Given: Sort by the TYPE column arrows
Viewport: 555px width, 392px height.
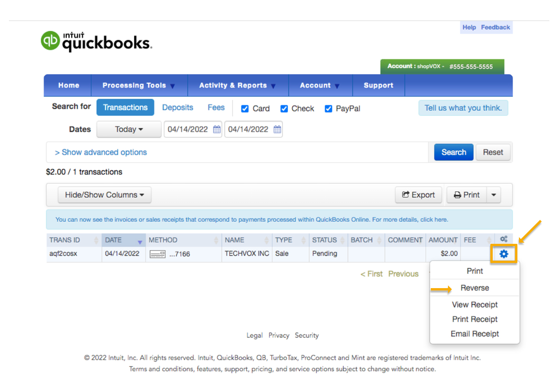Looking at the screenshot, I should pos(303,240).
